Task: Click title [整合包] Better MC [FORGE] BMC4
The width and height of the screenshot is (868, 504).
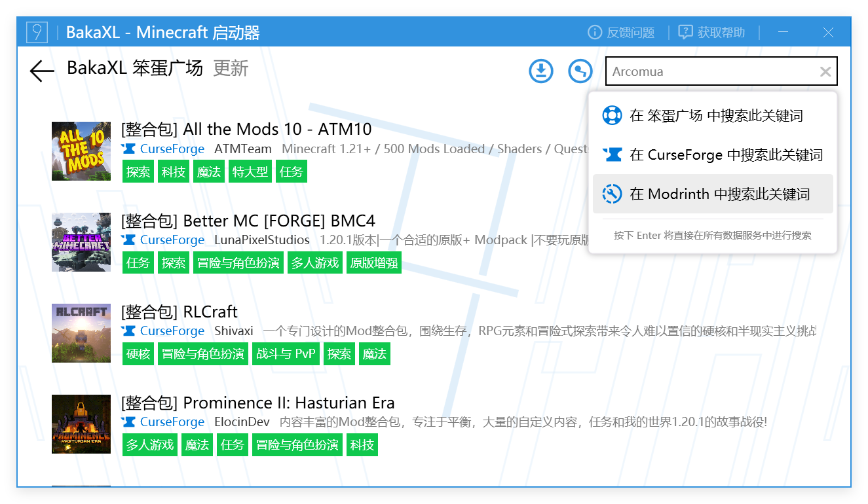Action: (x=248, y=220)
